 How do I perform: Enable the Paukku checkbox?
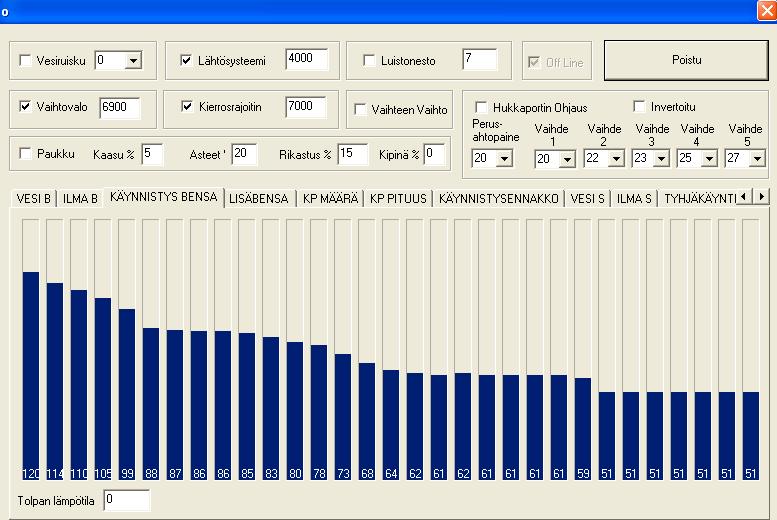(x=25, y=153)
